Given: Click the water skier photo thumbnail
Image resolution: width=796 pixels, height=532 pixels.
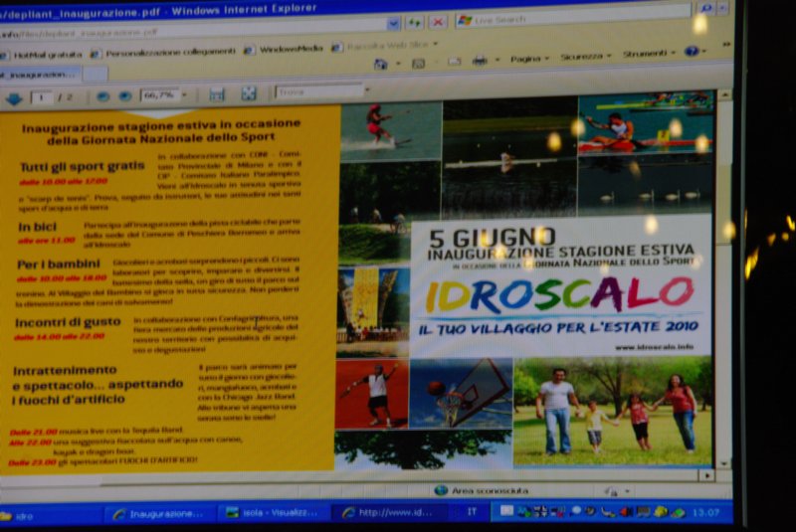Looking at the screenshot, I should [x=390, y=131].
